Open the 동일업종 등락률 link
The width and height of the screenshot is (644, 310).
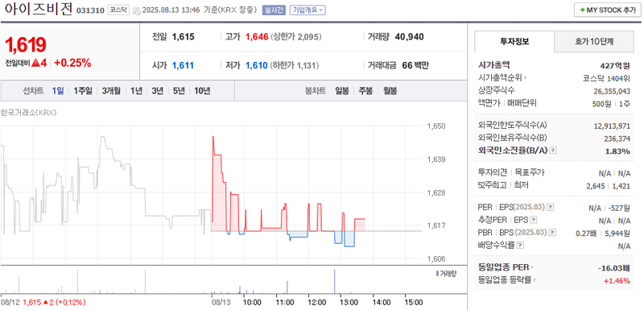click(x=507, y=280)
